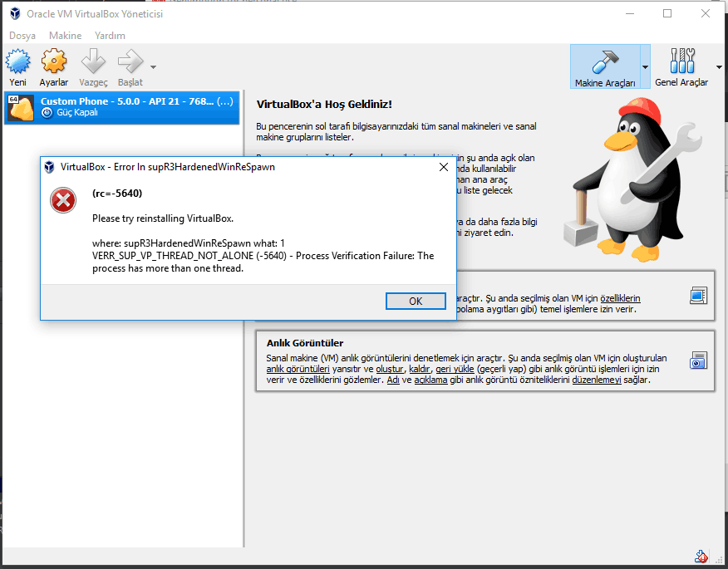This screenshot has height=569, width=728.
Task: Open the Yardım menu
Action: pos(110,36)
